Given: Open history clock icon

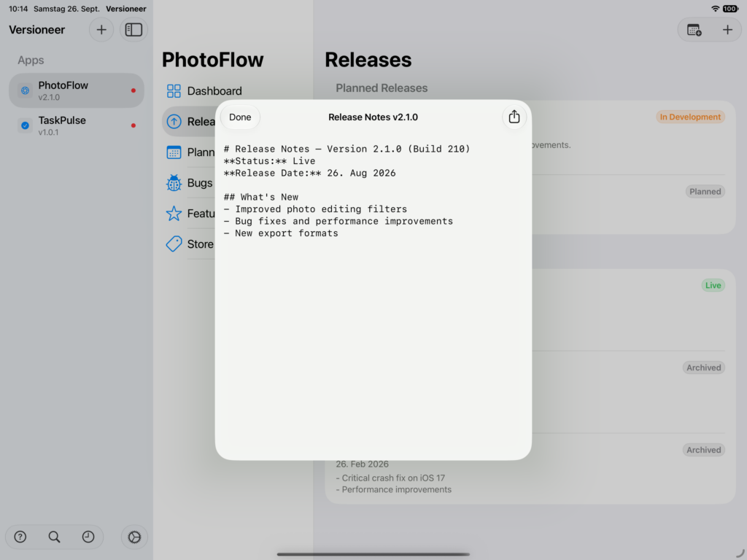Looking at the screenshot, I should click(x=88, y=537).
